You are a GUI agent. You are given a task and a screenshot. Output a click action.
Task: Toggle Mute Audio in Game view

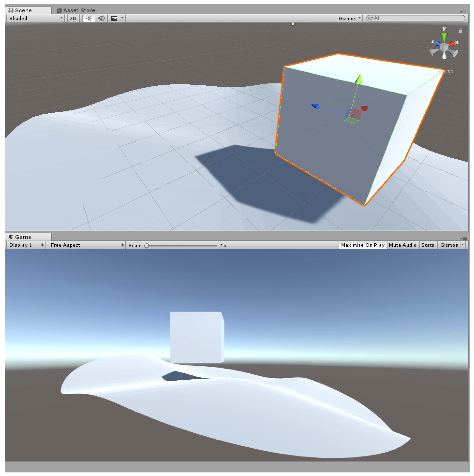tap(403, 245)
